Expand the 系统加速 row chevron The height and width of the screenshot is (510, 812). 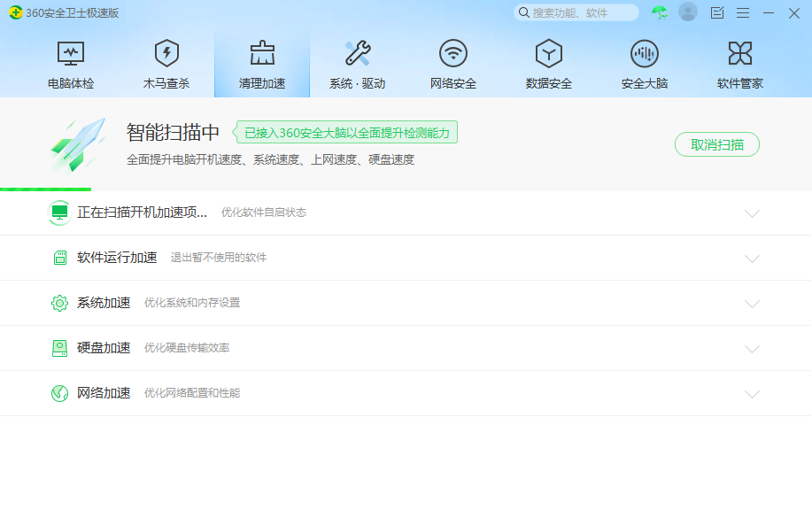[752, 304]
